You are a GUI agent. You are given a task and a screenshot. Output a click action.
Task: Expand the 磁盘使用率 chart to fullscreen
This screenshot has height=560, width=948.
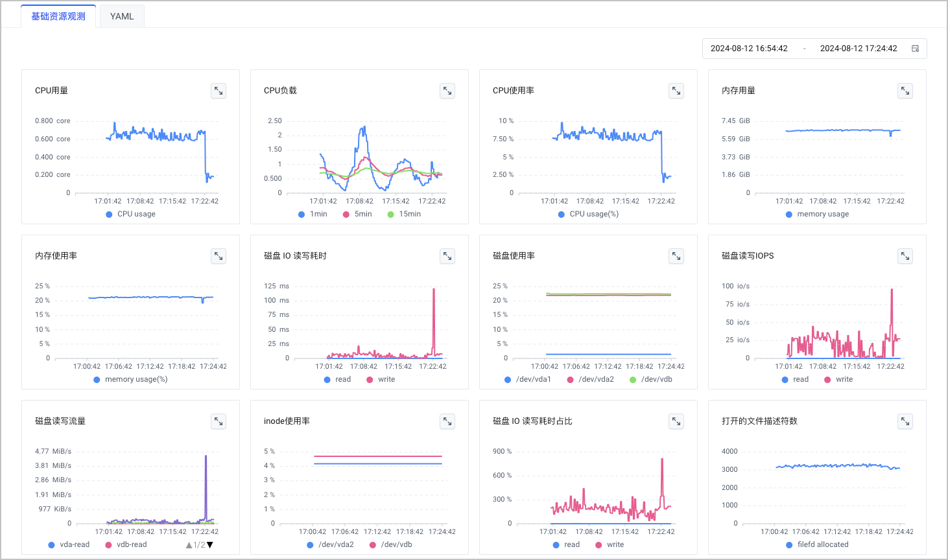(x=676, y=257)
